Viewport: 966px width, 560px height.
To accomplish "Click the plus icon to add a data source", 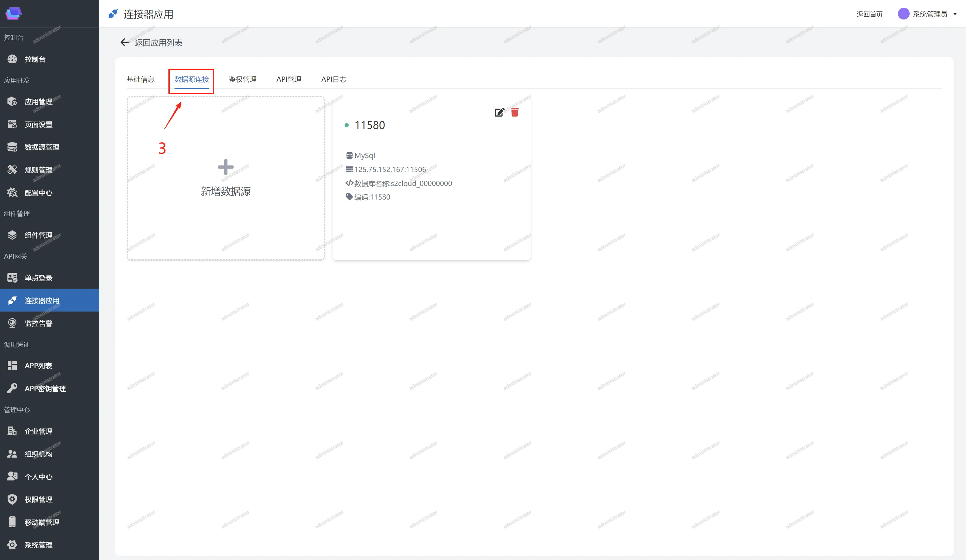I will click(225, 167).
